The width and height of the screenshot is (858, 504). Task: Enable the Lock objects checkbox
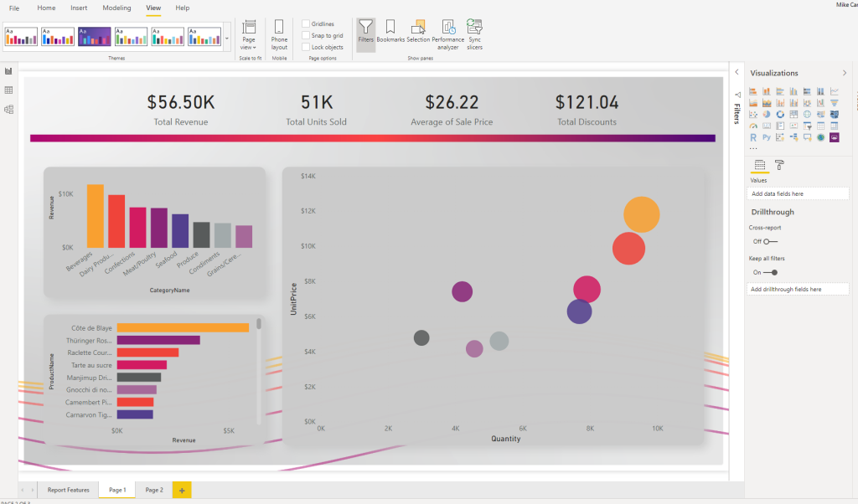306,47
